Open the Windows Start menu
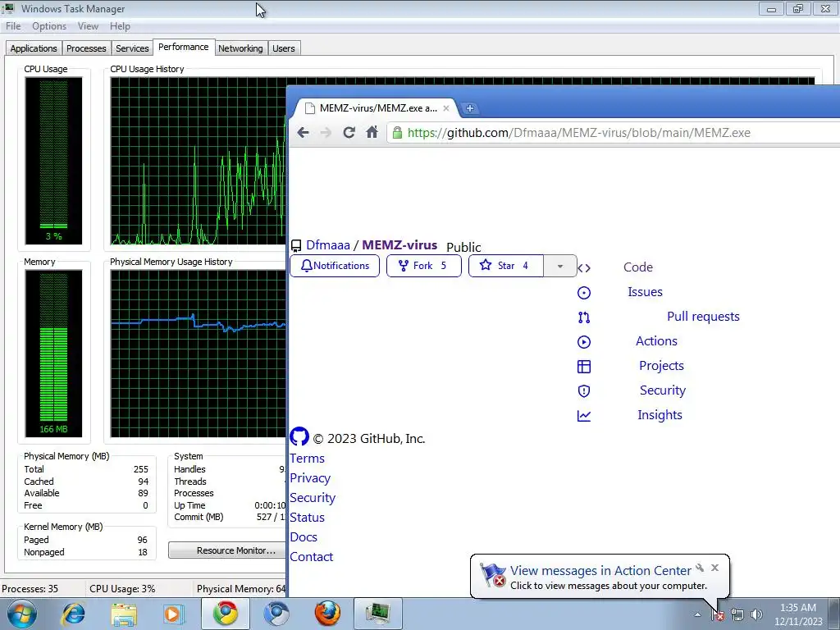Viewport: 840px width, 630px height. click(21, 614)
